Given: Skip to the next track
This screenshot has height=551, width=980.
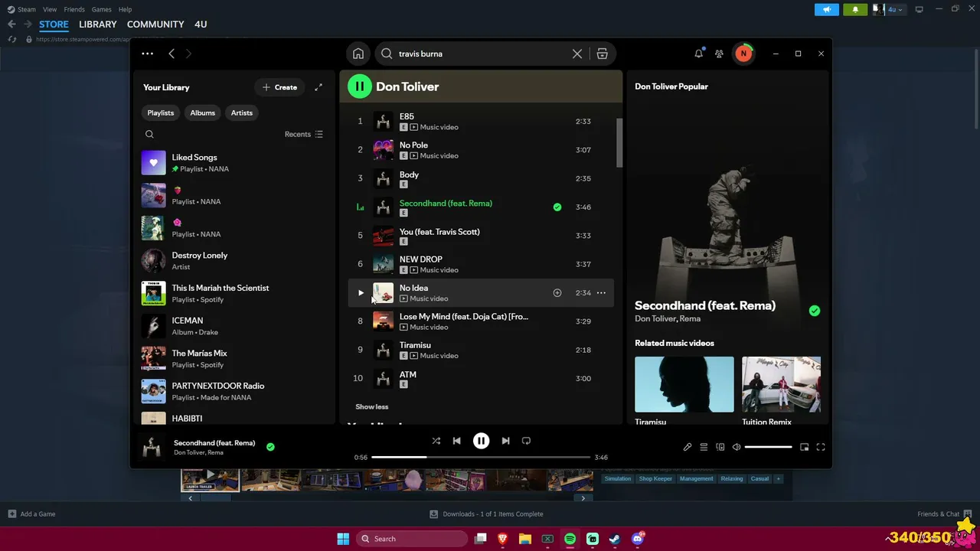Looking at the screenshot, I should pyautogui.click(x=505, y=441).
